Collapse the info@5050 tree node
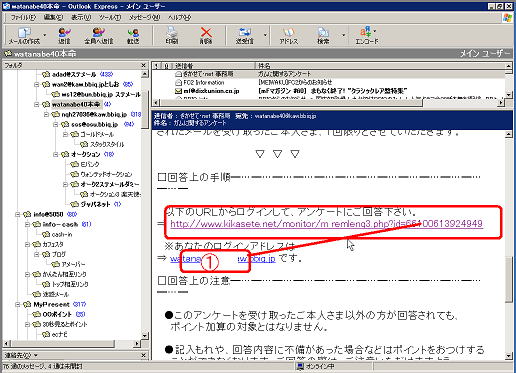The height and width of the screenshot is (373, 516). coord(17,215)
